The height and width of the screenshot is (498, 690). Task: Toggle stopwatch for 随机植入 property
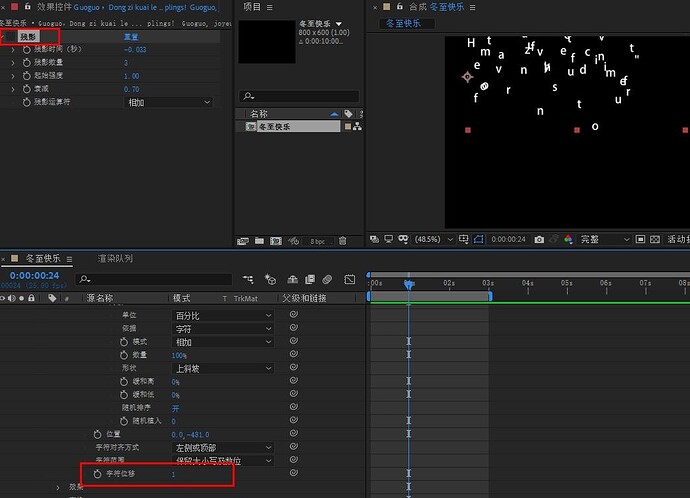coord(124,421)
